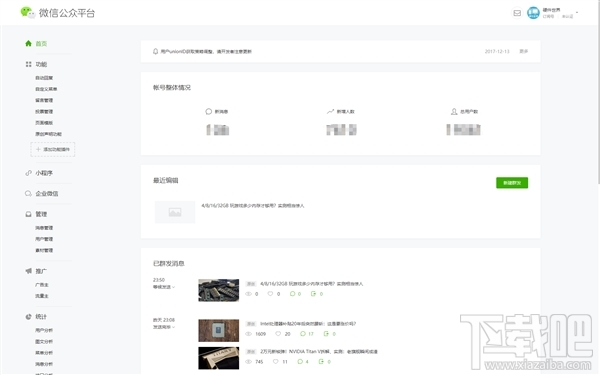600x375 pixels.
Task: Open the blurred 新增人数 count
Action: pos(341,130)
